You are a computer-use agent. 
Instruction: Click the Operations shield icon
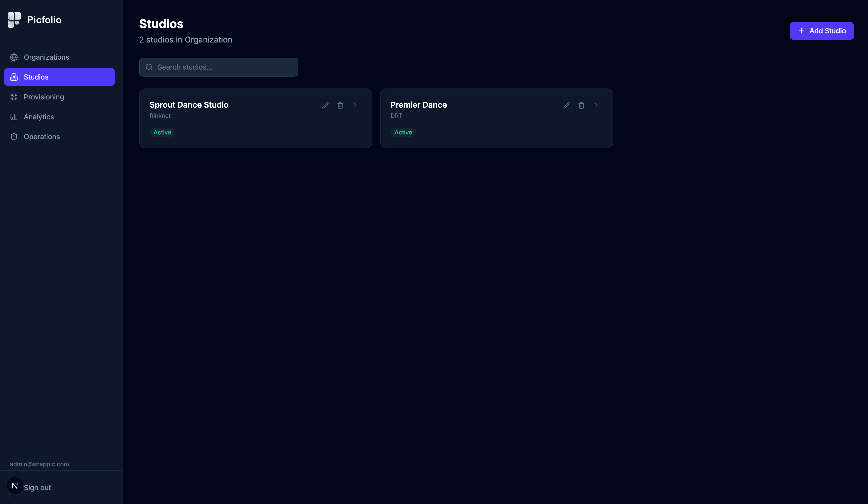(14, 136)
